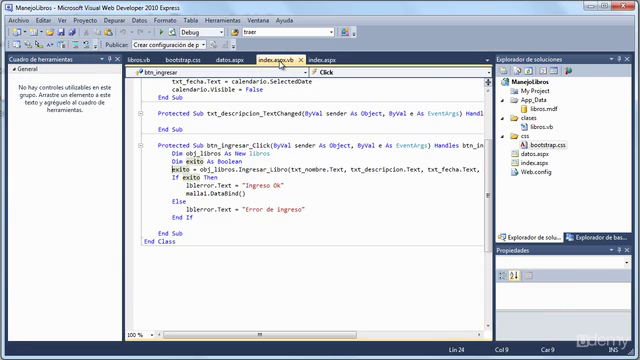The image size is (640, 360).
Task: Click the New Project toolbar icon
Action: coord(17,32)
